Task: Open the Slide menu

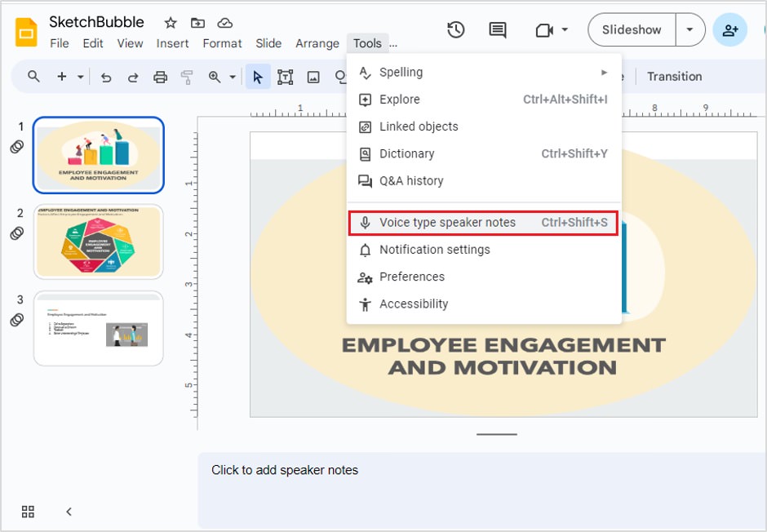Action: (268, 43)
